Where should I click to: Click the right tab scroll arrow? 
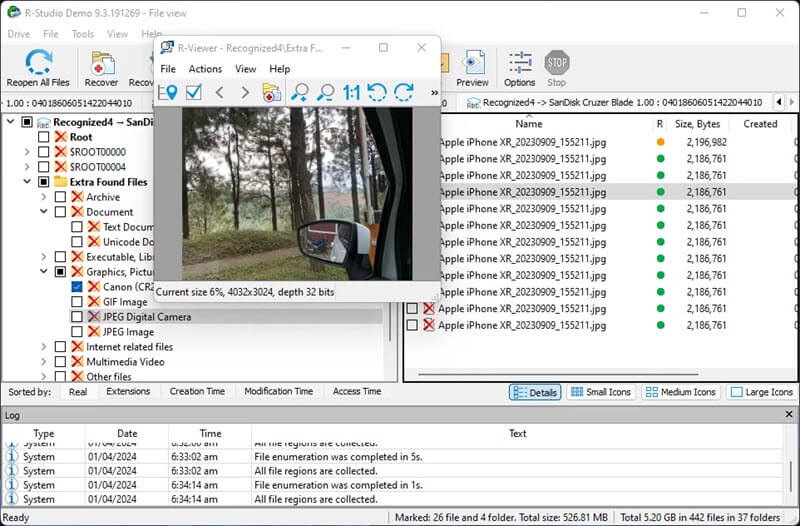791,102
